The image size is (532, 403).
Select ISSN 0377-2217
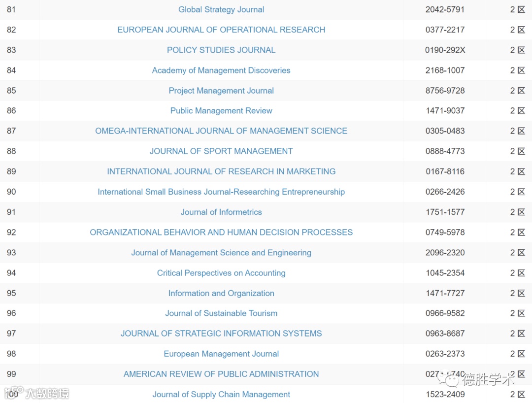click(x=445, y=30)
